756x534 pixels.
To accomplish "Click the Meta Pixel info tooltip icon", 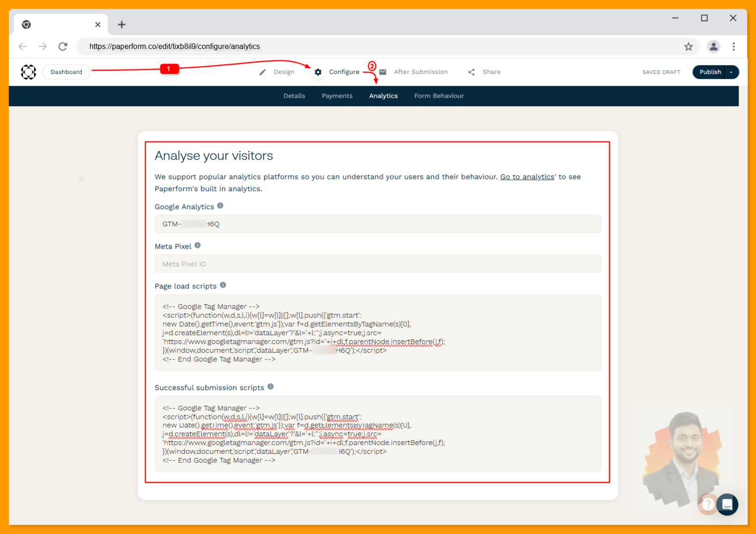I will (198, 245).
